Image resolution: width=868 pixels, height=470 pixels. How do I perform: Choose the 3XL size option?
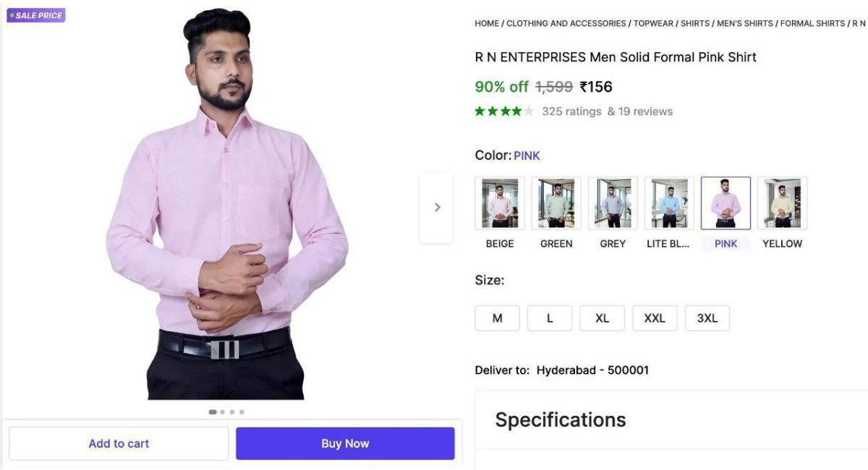click(707, 318)
